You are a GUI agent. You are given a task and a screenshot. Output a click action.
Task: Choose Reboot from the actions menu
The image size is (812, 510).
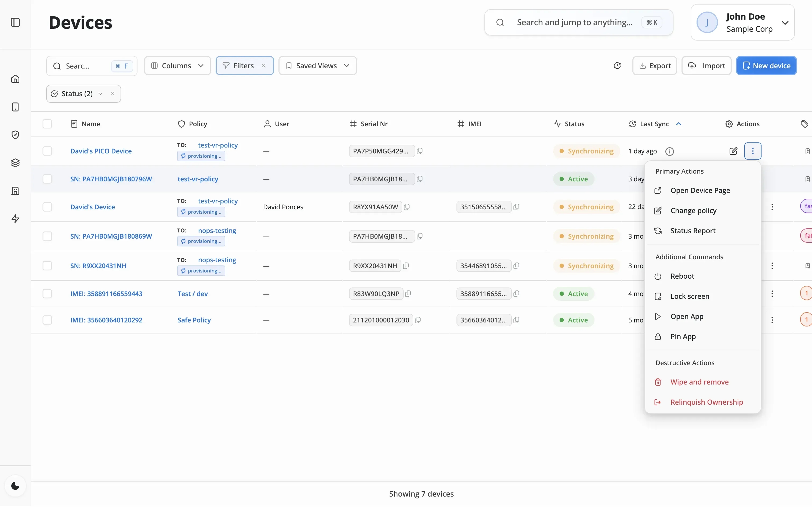682,276
